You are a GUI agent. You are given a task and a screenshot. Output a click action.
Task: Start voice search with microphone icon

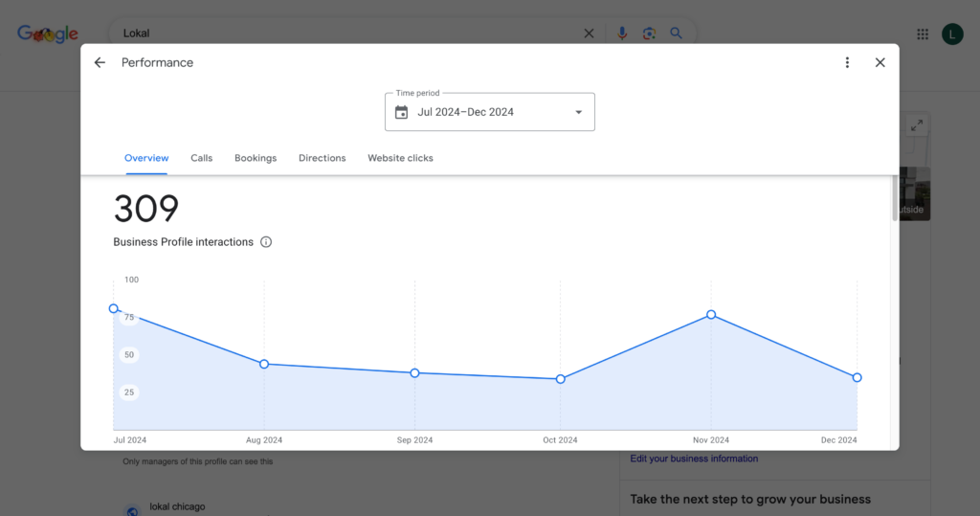point(622,34)
